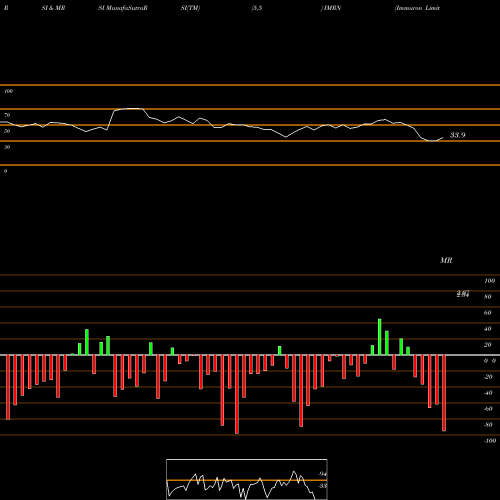The width and height of the screenshot is (500, 500).
Task: Click the MR axis label 20 on right
Action: tap(488, 345)
